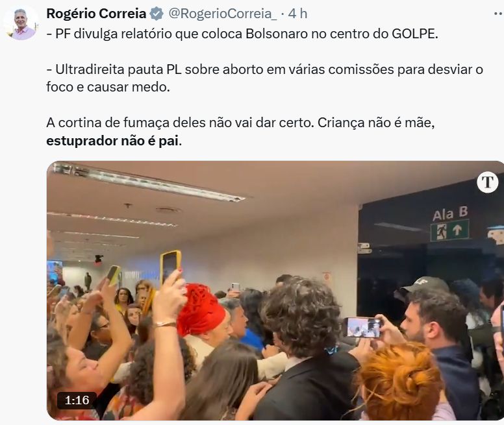Click the line "PF divulga relatório"

point(242,34)
